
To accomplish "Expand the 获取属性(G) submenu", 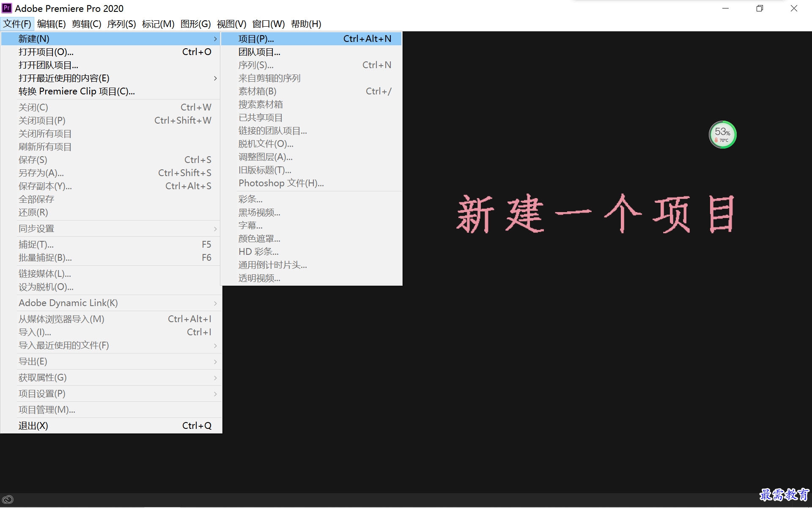I will coord(111,377).
